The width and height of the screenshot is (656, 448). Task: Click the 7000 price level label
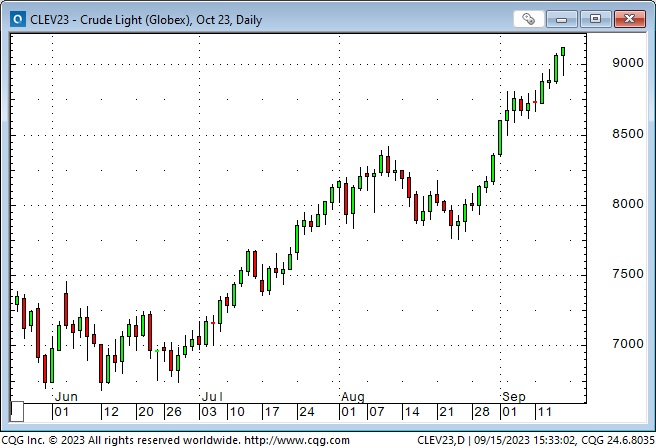pyautogui.click(x=628, y=344)
